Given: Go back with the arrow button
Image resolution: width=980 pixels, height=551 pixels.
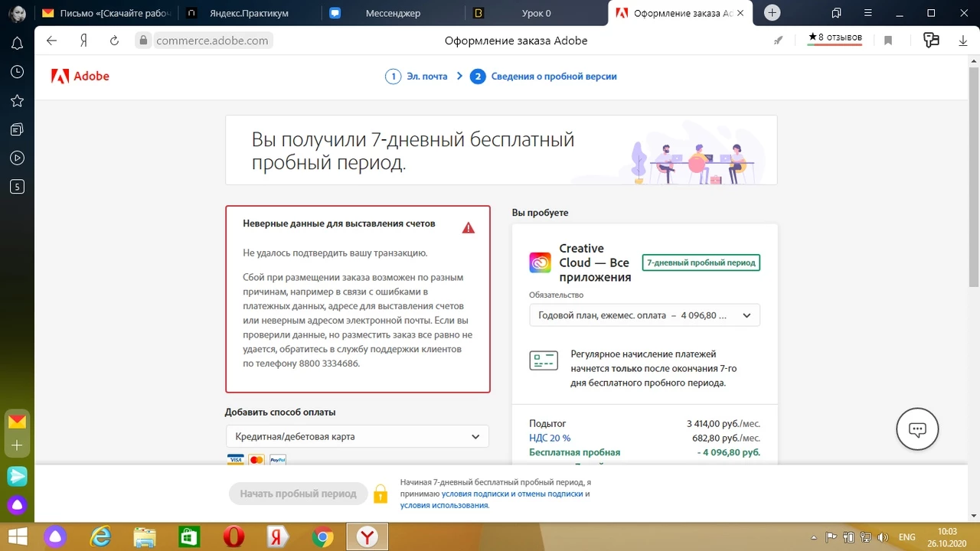Looking at the screenshot, I should pos(52,41).
